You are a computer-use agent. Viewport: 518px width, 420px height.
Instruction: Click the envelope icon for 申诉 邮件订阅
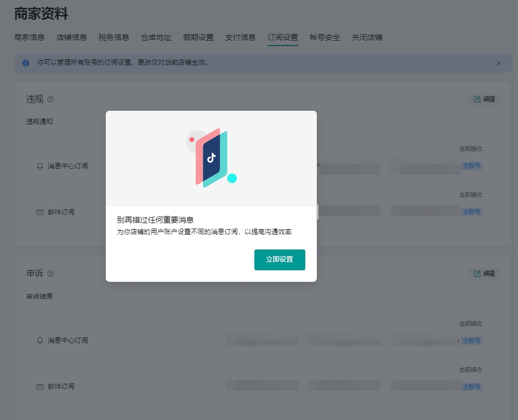[39, 387]
